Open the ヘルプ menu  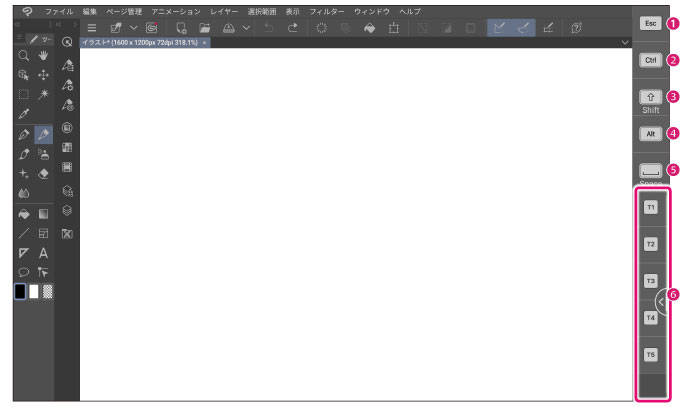(410, 11)
